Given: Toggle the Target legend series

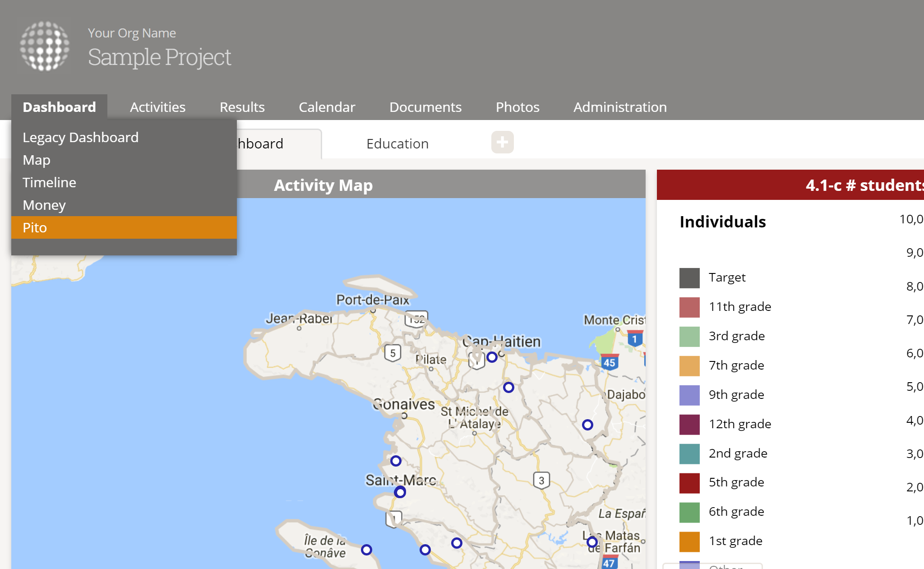Looking at the screenshot, I should (727, 278).
